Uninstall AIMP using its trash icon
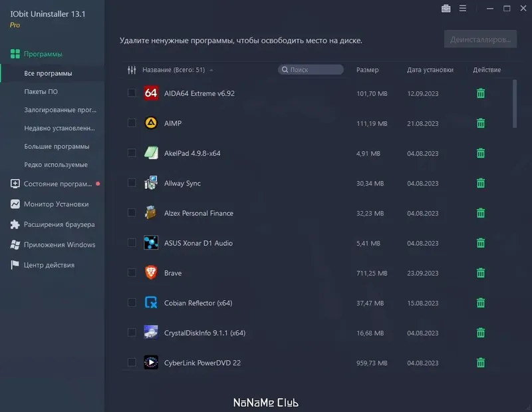The height and width of the screenshot is (412, 532). coord(480,123)
